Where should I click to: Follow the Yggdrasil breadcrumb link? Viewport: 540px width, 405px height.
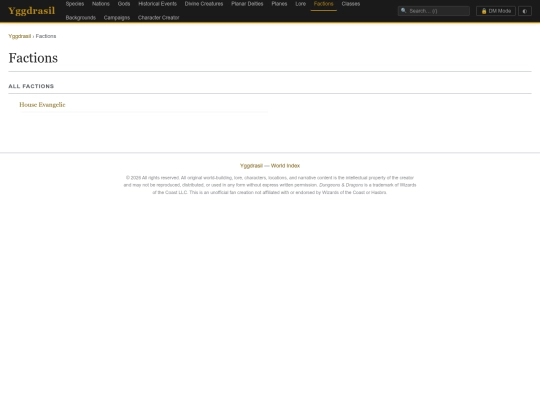click(20, 36)
